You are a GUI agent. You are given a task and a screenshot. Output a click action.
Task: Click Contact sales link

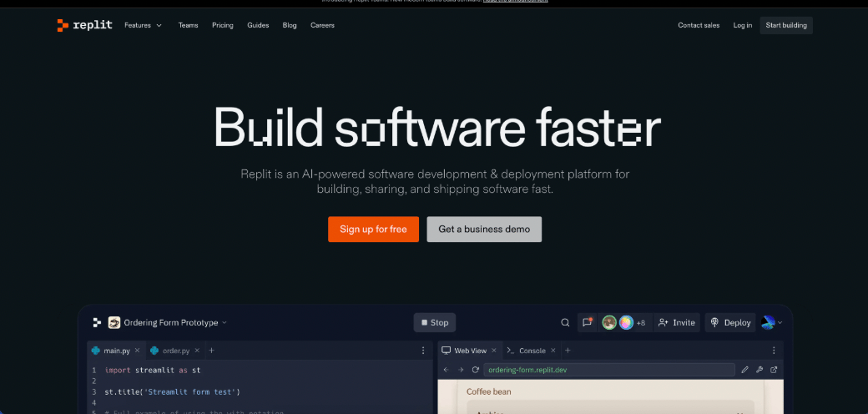pos(699,26)
